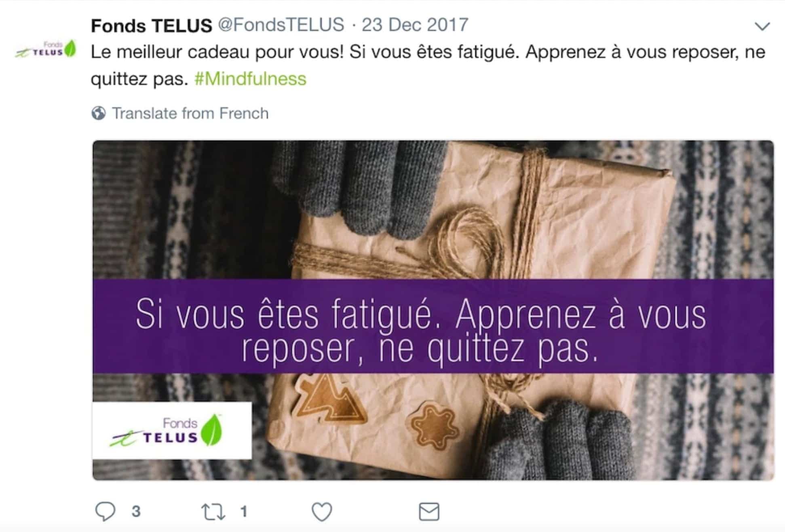Like the tweet with the heart icon
The height and width of the screenshot is (532, 785).
click(x=322, y=512)
